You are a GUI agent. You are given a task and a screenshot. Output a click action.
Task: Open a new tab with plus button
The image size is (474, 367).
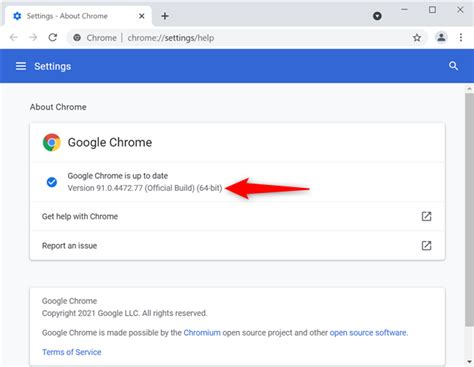(165, 16)
